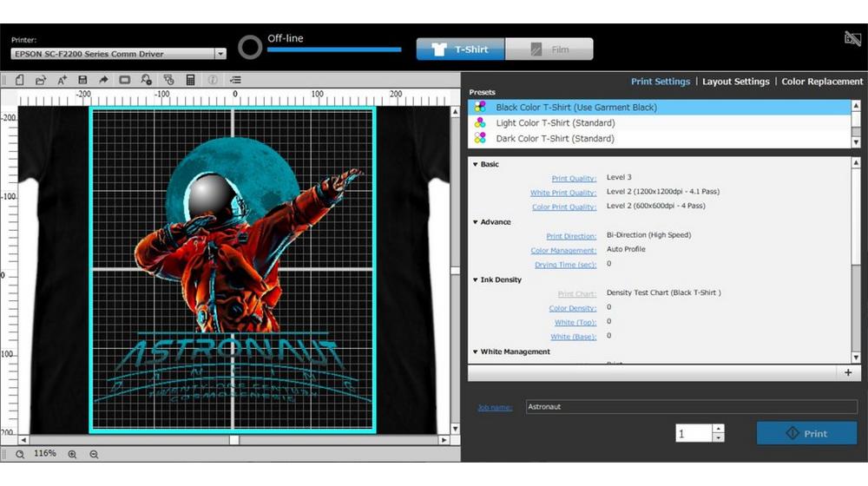
Task: Collapse the Basic settings section
Action: [x=476, y=164]
